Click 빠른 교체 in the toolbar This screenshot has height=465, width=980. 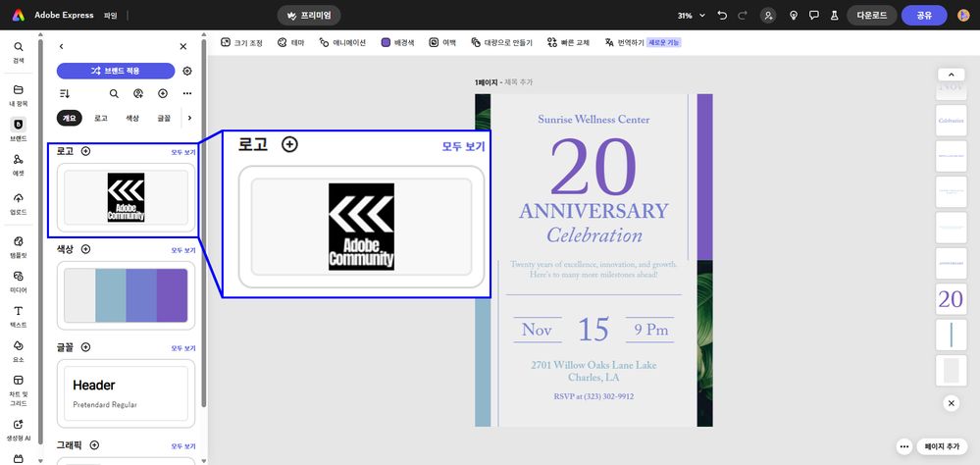[x=568, y=42]
